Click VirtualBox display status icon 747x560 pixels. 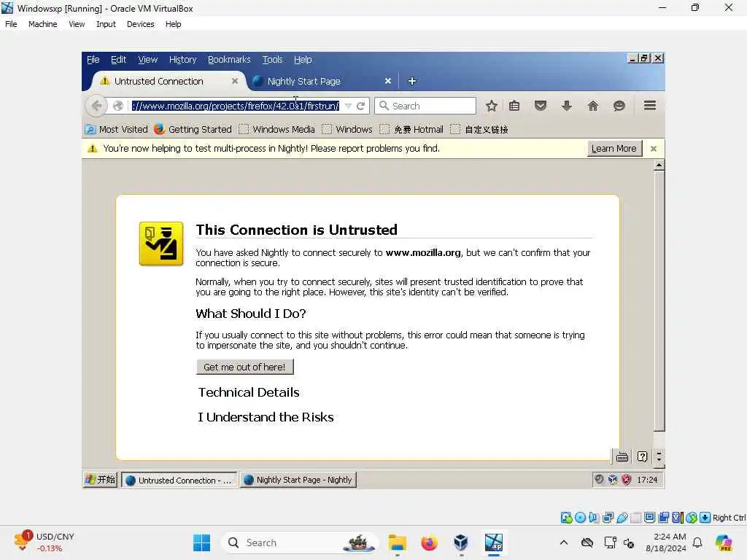click(x=649, y=518)
